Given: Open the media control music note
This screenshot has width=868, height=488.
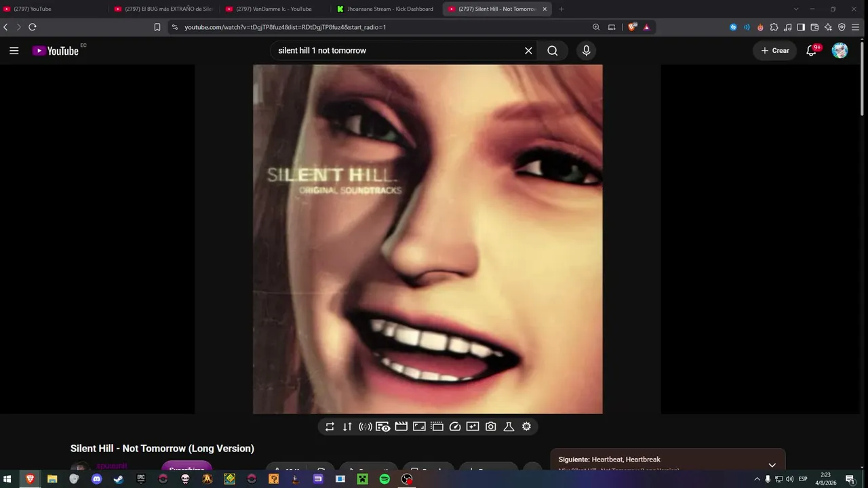Looking at the screenshot, I should 787,27.
